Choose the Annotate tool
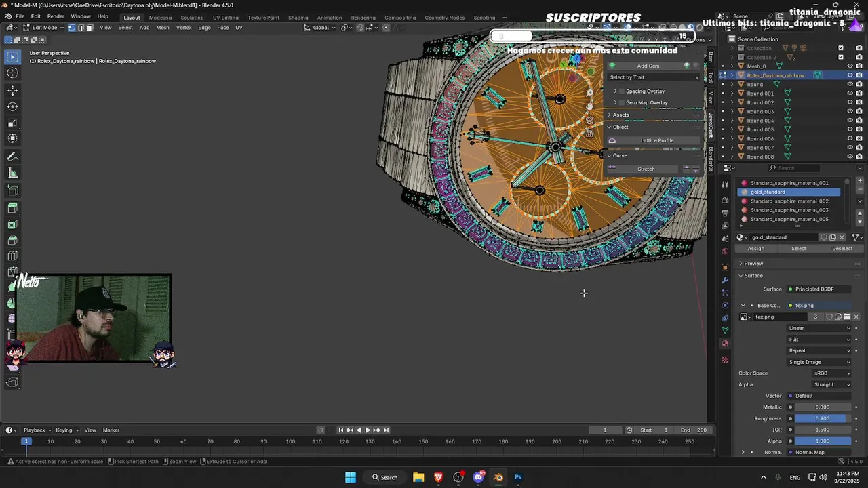 [x=12, y=157]
